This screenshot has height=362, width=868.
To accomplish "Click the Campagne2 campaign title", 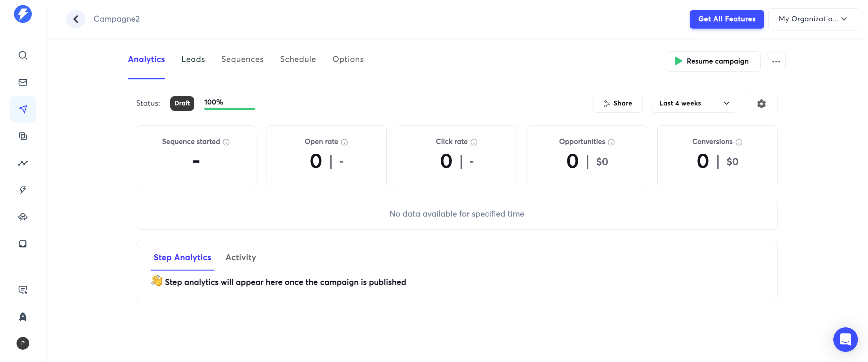I will [x=117, y=19].
